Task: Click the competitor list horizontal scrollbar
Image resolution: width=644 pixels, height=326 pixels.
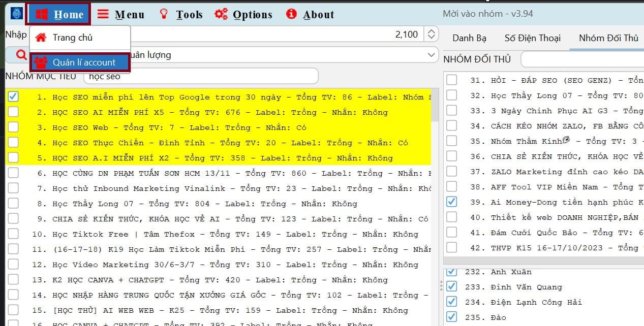Action: point(543,260)
